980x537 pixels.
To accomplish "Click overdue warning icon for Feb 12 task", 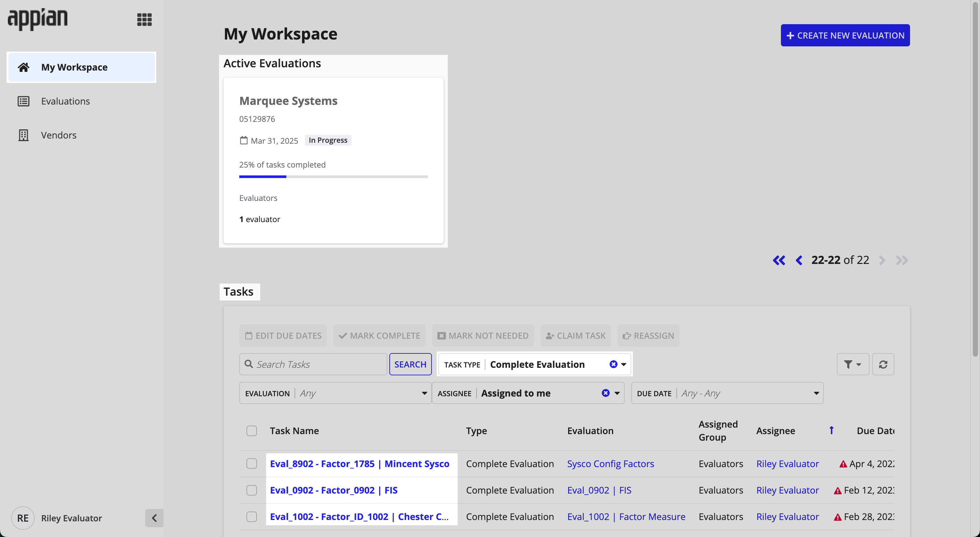I will pos(838,491).
